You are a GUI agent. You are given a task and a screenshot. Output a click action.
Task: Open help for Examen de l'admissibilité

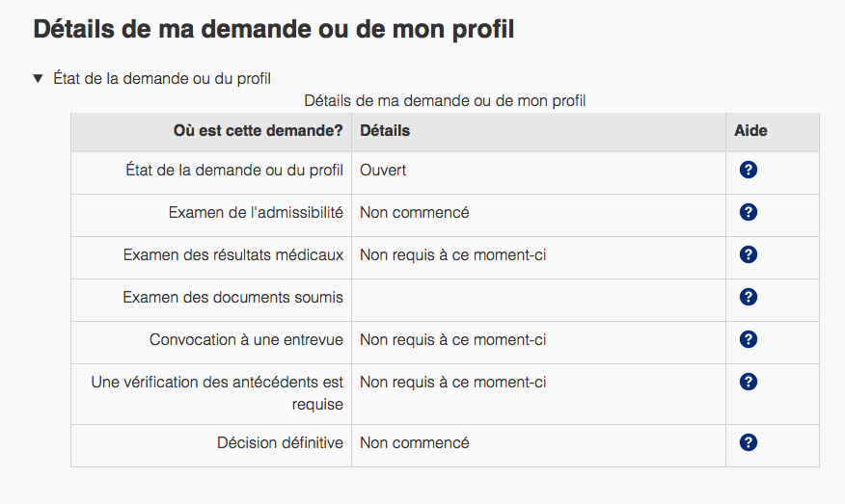pos(748,212)
